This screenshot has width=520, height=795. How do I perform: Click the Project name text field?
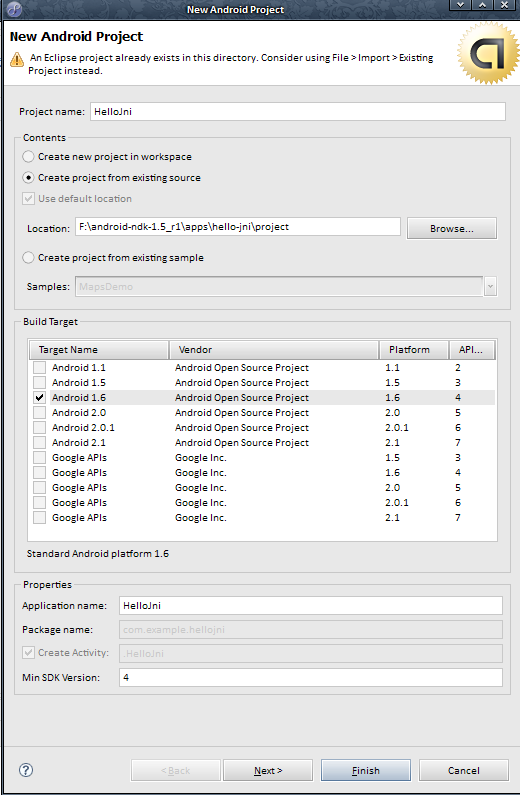(x=298, y=112)
